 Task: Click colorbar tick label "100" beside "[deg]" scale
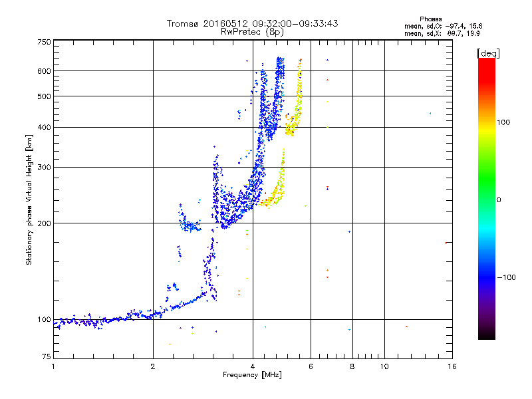503,122
